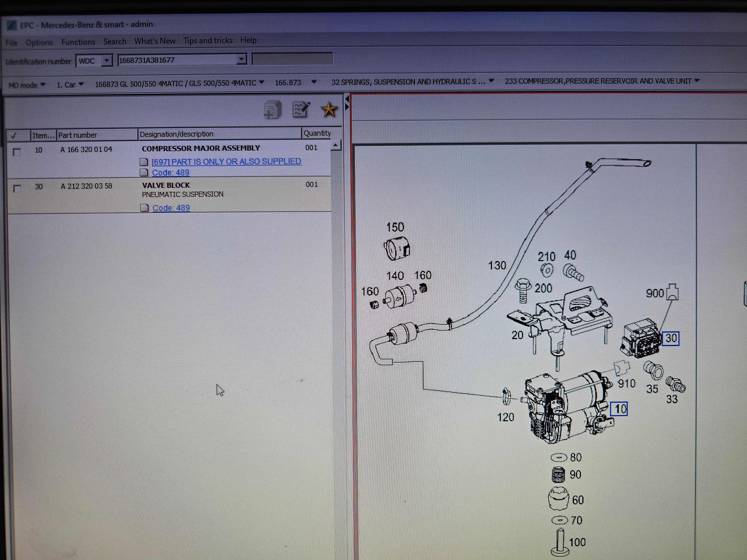Select callout 10 compressor in diagram
Image resolution: width=747 pixels, height=560 pixels.
(619, 409)
